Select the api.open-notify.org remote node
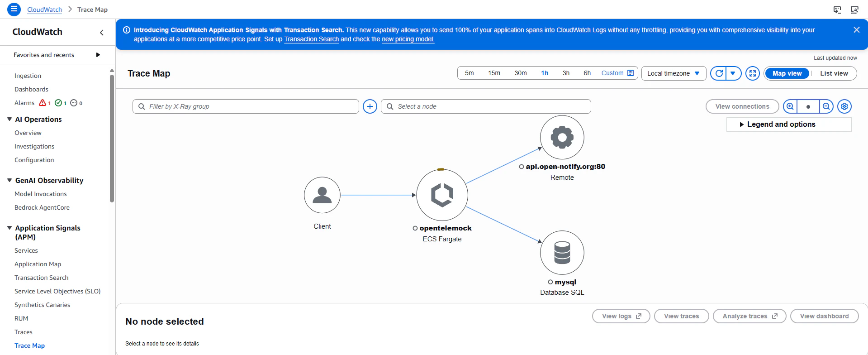868x355 pixels. [x=562, y=137]
